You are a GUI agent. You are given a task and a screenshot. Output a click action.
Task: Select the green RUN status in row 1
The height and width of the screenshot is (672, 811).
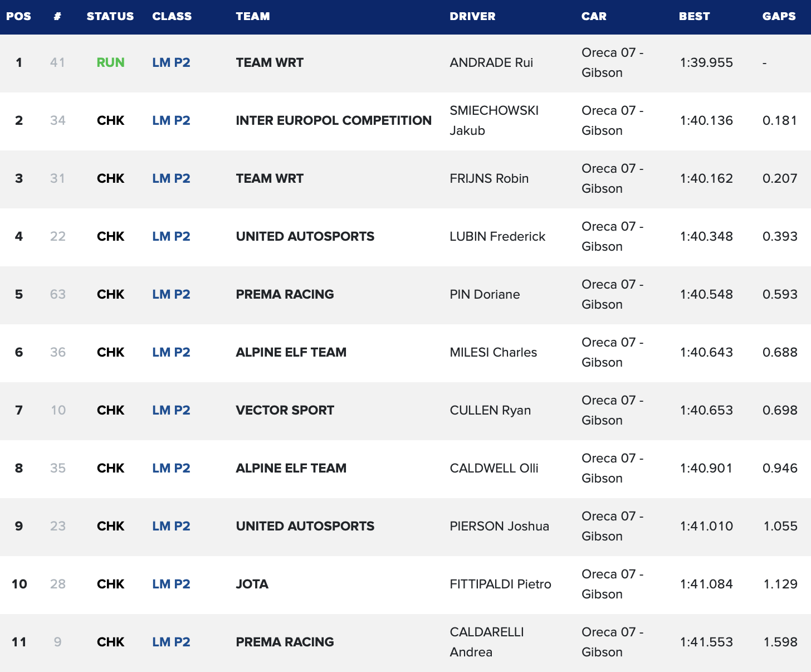111,62
